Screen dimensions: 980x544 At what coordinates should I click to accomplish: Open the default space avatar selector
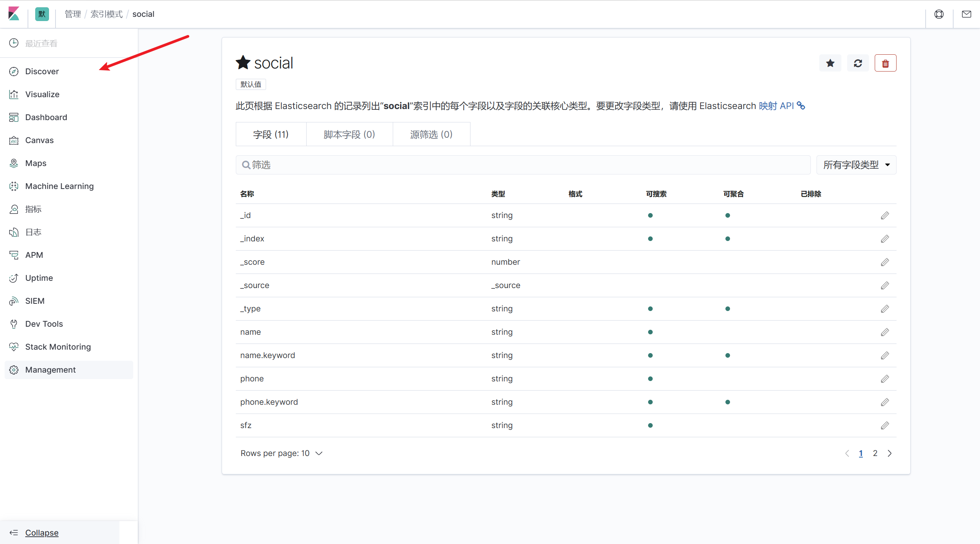click(x=42, y=14)
